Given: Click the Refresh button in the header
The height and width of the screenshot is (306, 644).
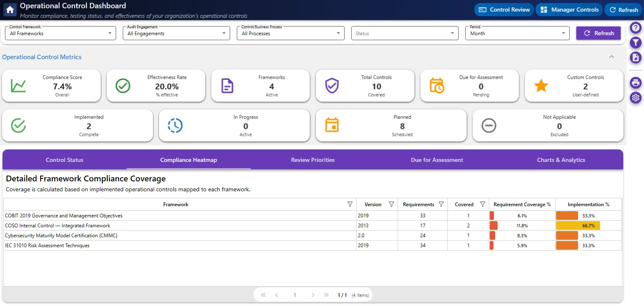Looking at the screenshot, I should [x=623, y=10].
